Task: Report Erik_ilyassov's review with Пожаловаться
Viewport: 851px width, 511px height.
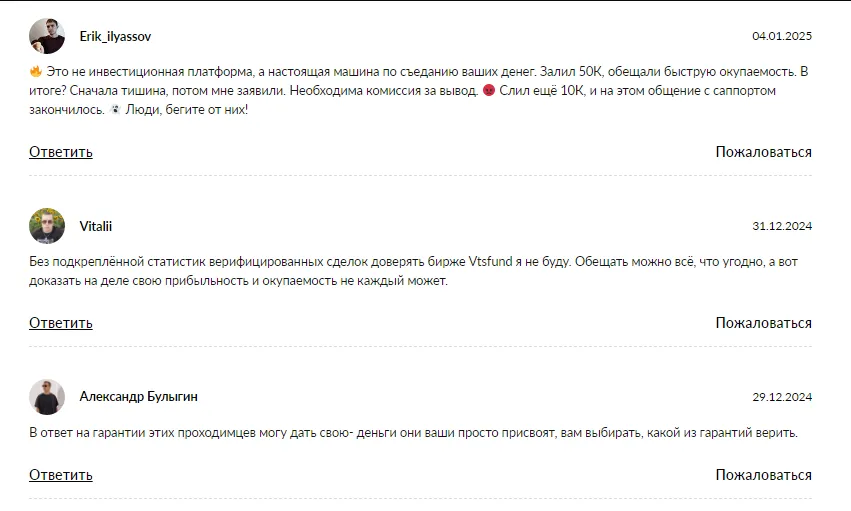Action: click(x=764, y=152)
